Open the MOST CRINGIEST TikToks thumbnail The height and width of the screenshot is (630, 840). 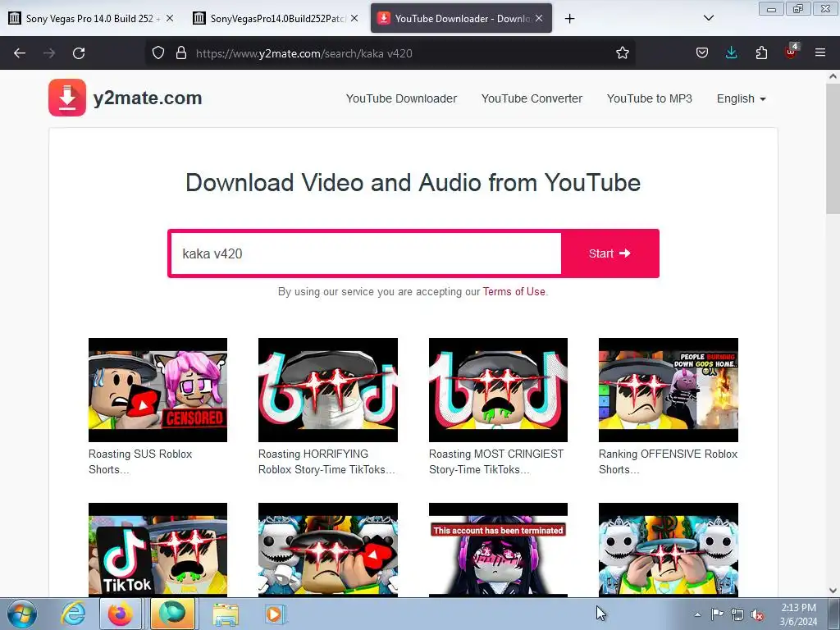coord(498,390)
